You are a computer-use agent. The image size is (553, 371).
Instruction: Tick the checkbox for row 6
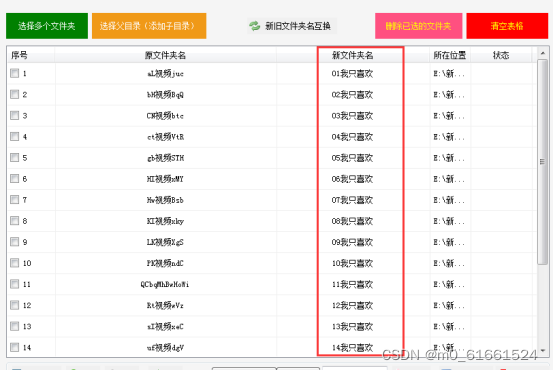click(14, 179)
